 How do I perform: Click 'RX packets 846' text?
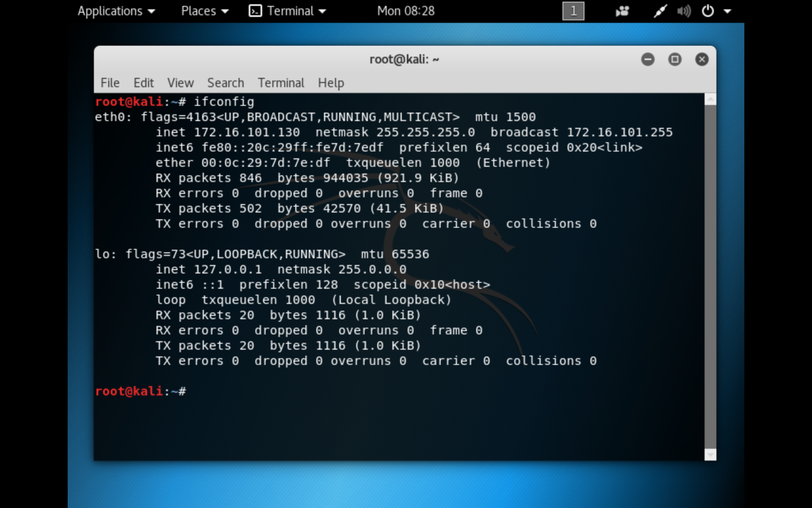(208, 178)
